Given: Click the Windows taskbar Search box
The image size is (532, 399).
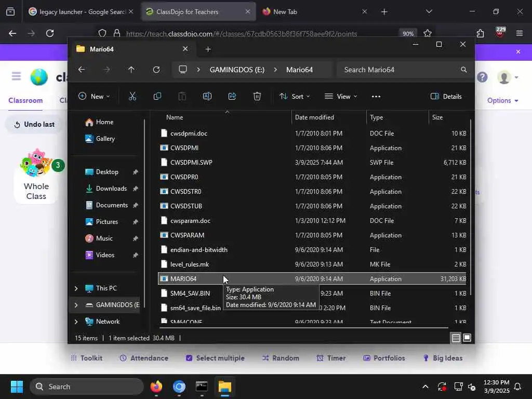Looking at the screenshot, I should click(87, 387).
